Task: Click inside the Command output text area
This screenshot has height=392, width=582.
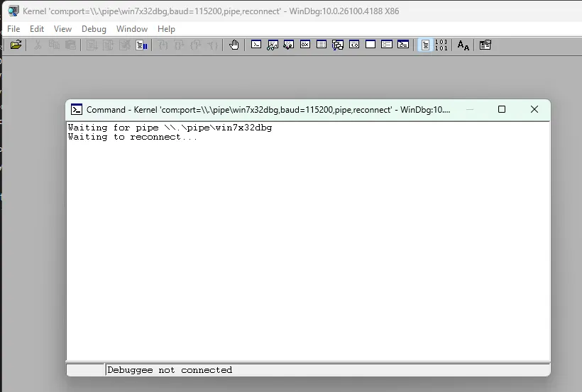Action: (308, 241)
